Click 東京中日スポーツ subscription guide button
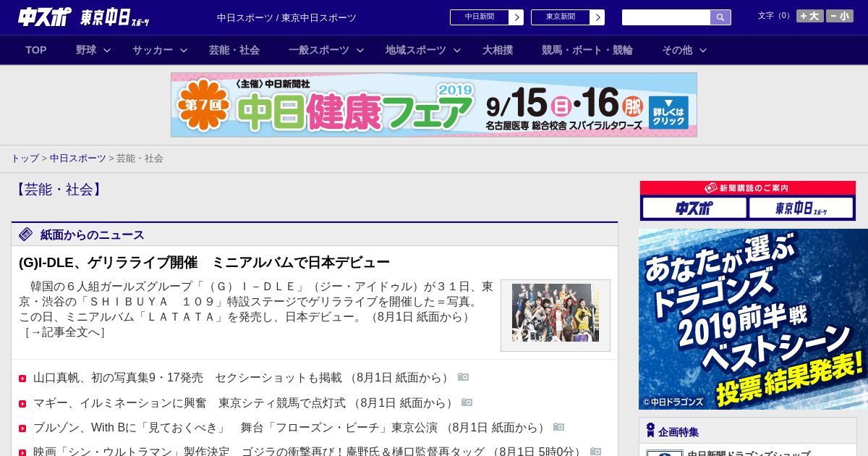 (801, 208)
